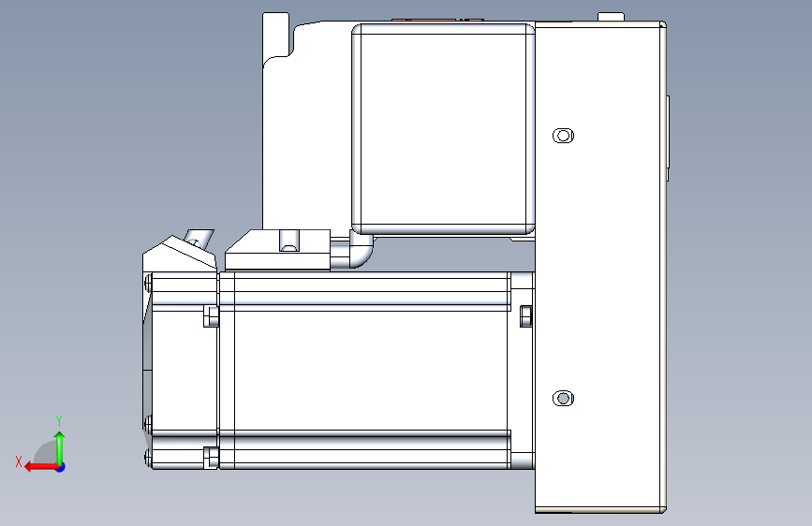Select the tall vertical mounting bracket plate
This screenshot has height=526, width=812.
(600, 267)
